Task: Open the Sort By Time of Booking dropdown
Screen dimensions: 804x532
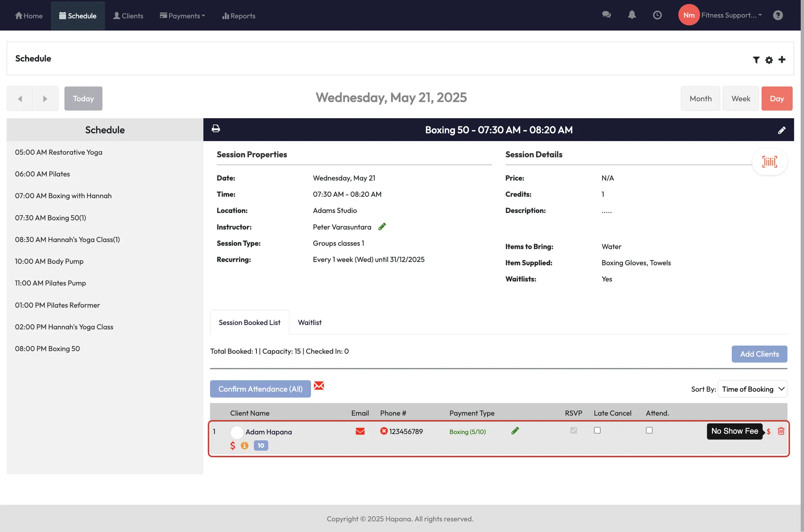Action: pyautogui.click(x=752, y=389)
